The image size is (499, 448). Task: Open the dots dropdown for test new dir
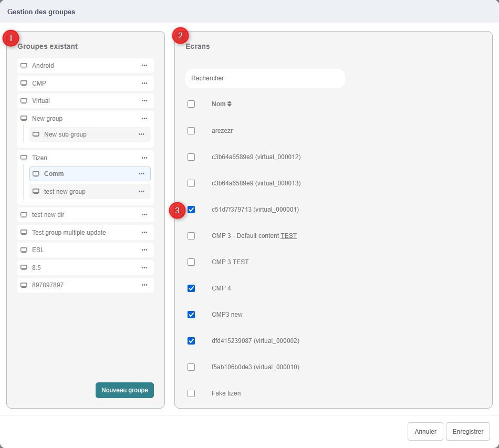coord(144,215)
